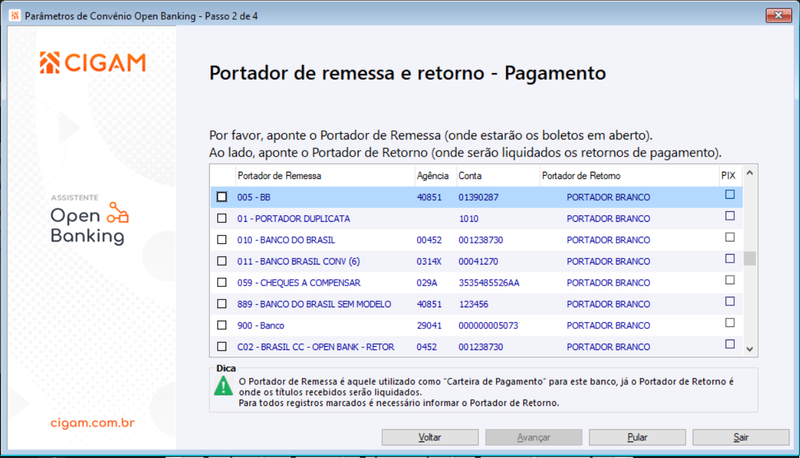The image size is (800, 458).
Task: Enable PIX checkbox for 011 - BANCO BRASIL CONV row
Action: coord(730,259)
